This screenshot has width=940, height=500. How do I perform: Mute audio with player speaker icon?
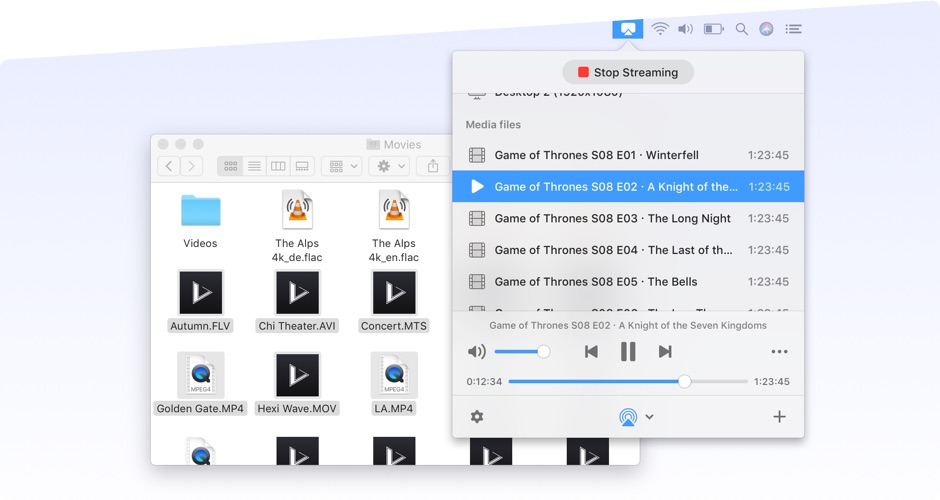[477, 352]
